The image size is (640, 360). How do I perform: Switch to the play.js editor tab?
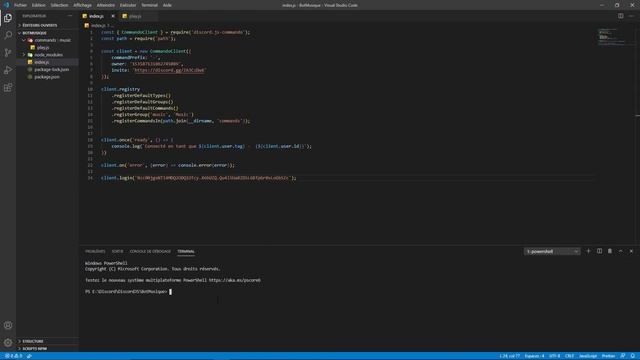click(135, 16)
